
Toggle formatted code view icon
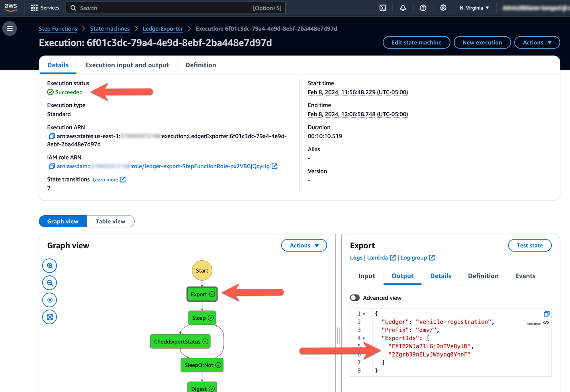tap(546, 323)
